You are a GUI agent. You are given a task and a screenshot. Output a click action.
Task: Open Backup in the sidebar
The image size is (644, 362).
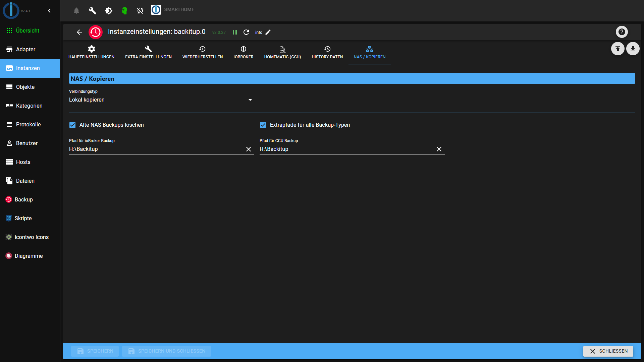[30, 200]
